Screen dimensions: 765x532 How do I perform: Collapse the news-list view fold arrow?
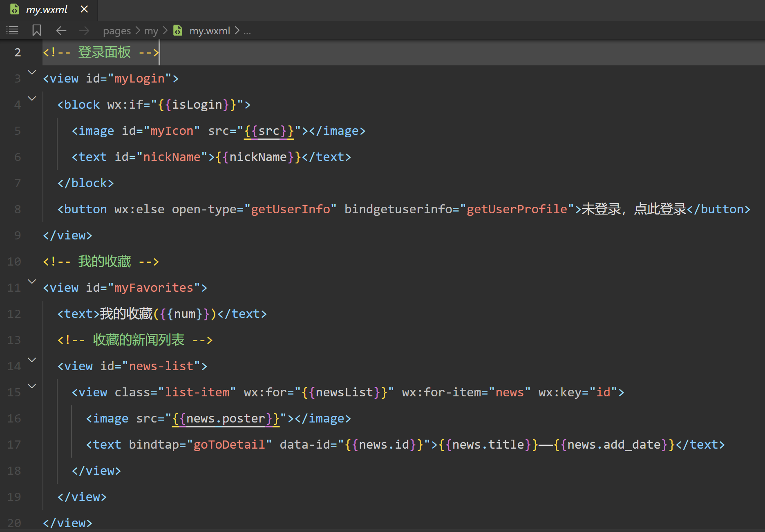32,360
